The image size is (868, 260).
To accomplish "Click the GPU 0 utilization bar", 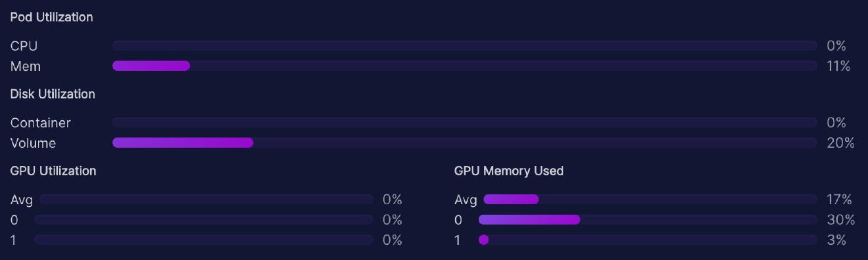I will (x=204, y=219).
